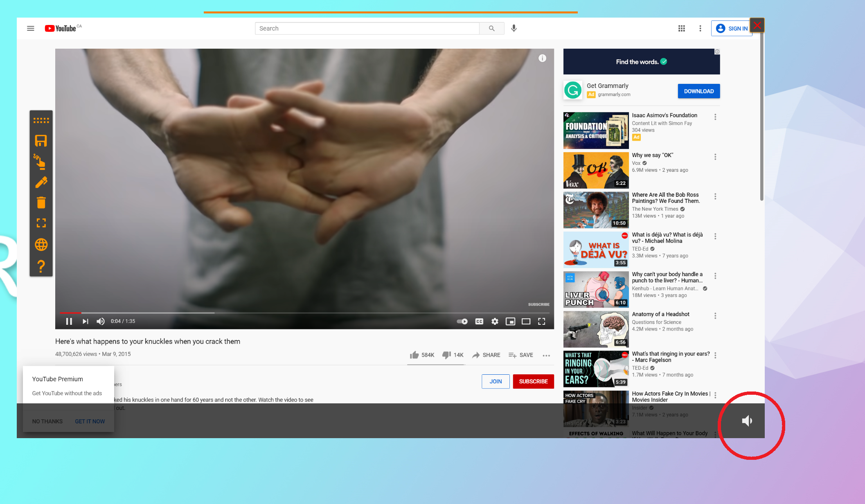865x504 pixels.
Task: Click the JOIN button
Action: pos(496,381)
